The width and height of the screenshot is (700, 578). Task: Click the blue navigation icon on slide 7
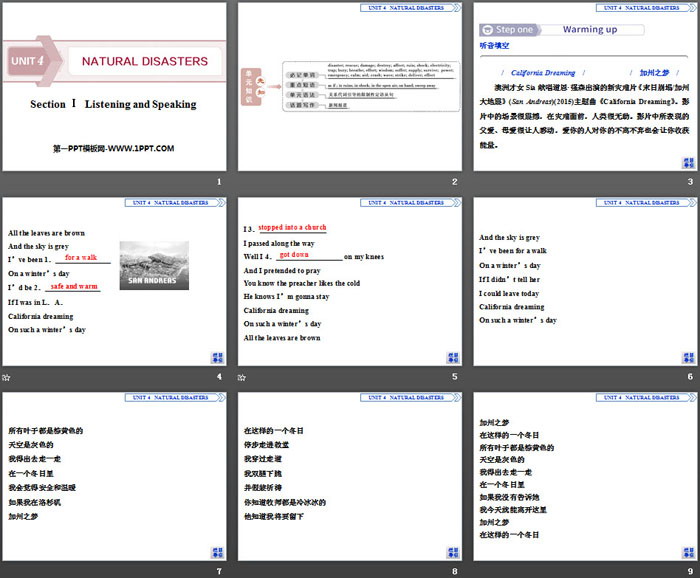click(x=217, y=552)
